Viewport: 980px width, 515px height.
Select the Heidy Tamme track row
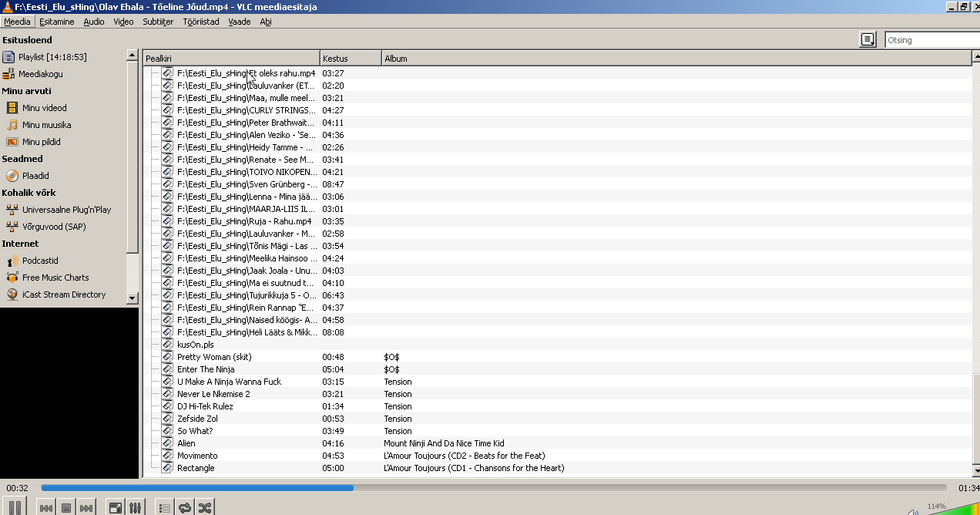[x=558, y=147]
